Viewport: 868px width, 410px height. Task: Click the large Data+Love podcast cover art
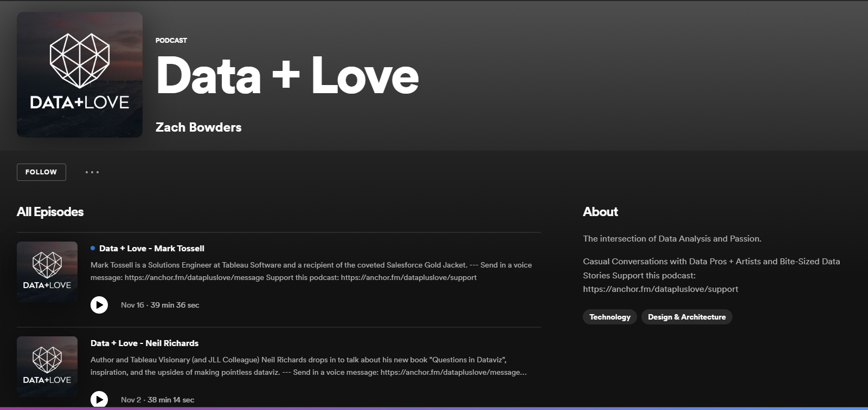[x=80, y=75]
